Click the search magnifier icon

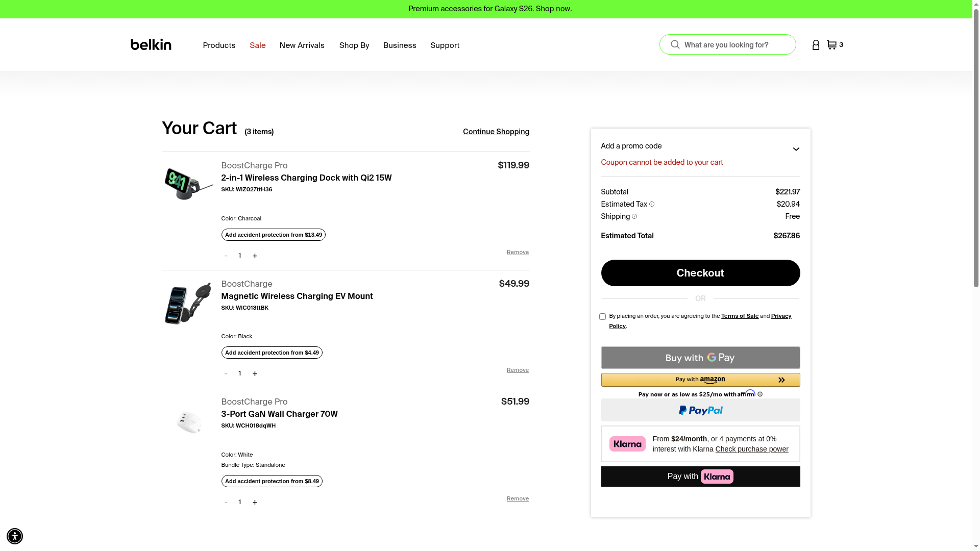click(x=675, y=44)
